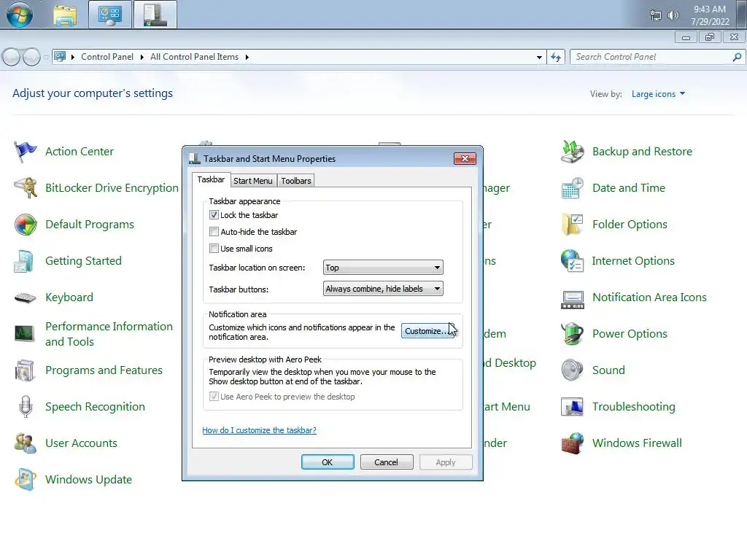Click Customize notification area button
Image resolution: width=747 pixels, height=560 pixels.
tap(427, 331)
